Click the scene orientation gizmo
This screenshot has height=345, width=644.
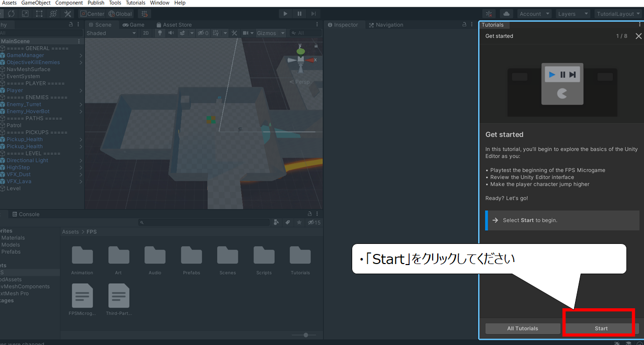pyautogui.click(x=300, y=59)
